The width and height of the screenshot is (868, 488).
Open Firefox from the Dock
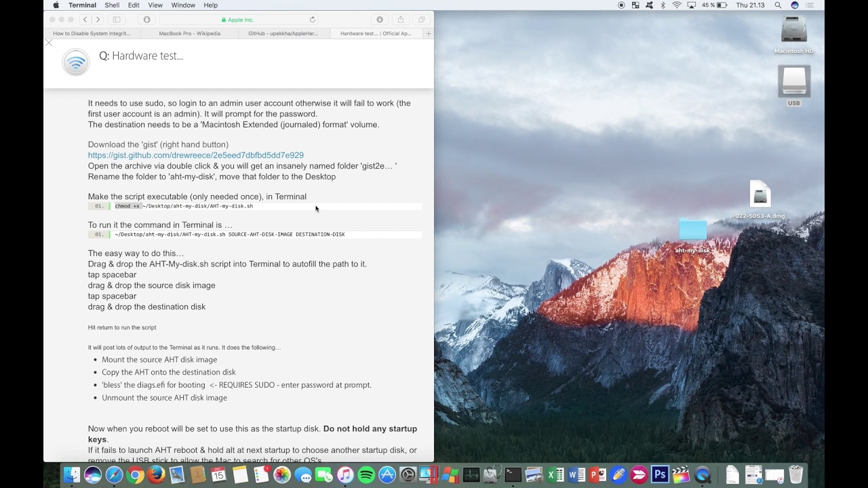pyautogui.click(x=156, y=475)
